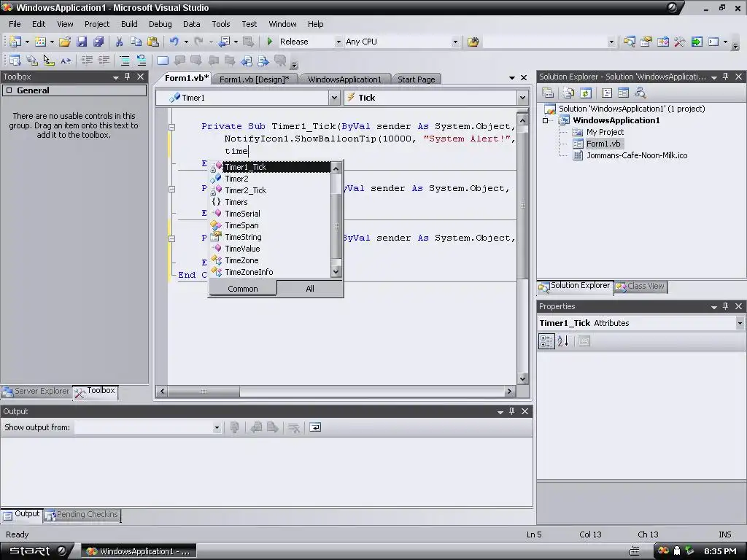Click the Find in Files icon
The image size is (747, 560).
pyautogui.click(x=473, y=42)
